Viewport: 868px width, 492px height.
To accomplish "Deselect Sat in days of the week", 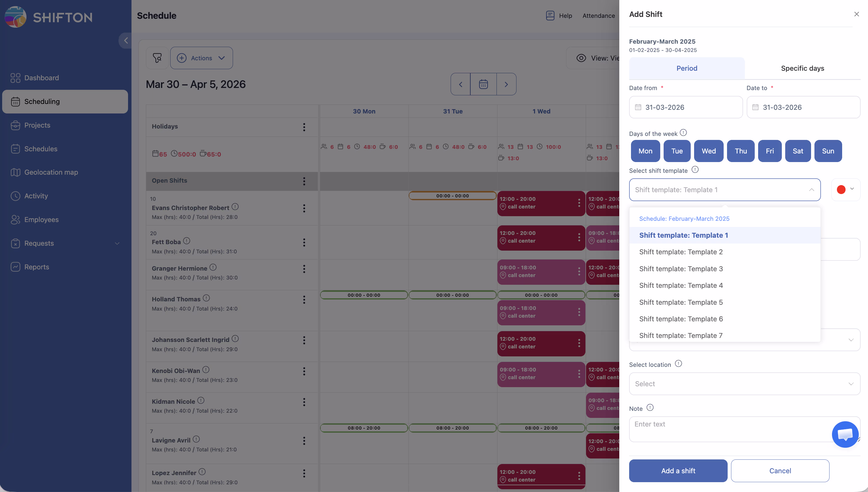I will (798, 151).
